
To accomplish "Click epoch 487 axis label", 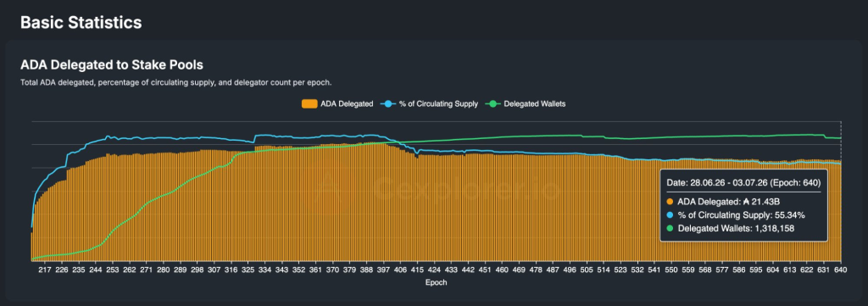I will pyautogui.click(x=552, y=270).
